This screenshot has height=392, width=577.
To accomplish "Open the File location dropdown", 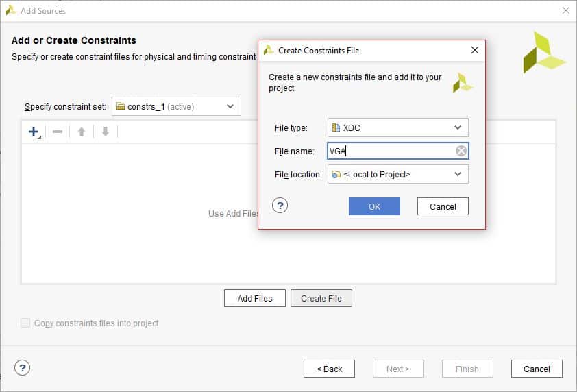I will [x=397, y=174].
